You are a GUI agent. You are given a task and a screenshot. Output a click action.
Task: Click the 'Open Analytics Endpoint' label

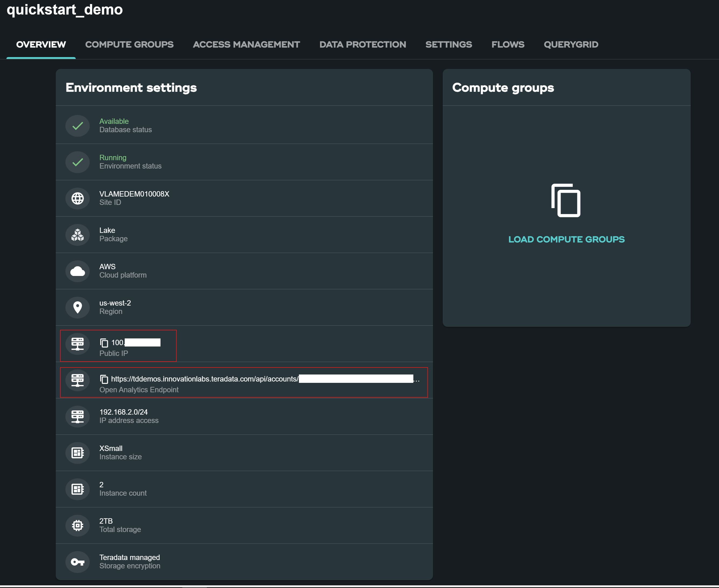(x=139, y=390)
